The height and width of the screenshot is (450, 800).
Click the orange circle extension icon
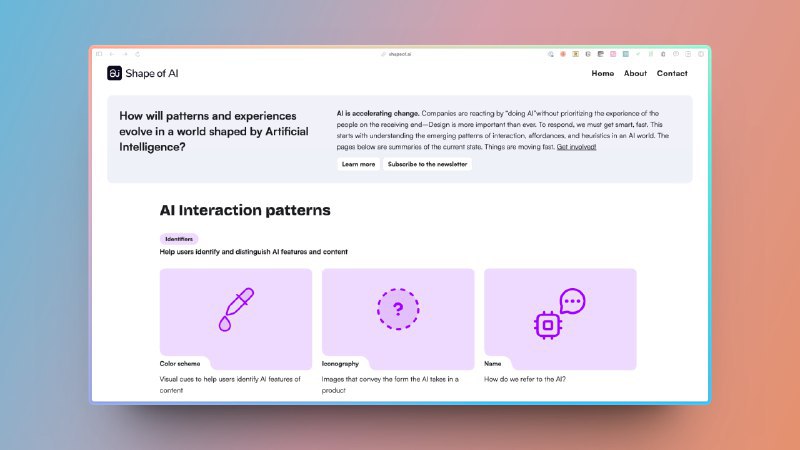pyautogui.click(x=563, y=53)
